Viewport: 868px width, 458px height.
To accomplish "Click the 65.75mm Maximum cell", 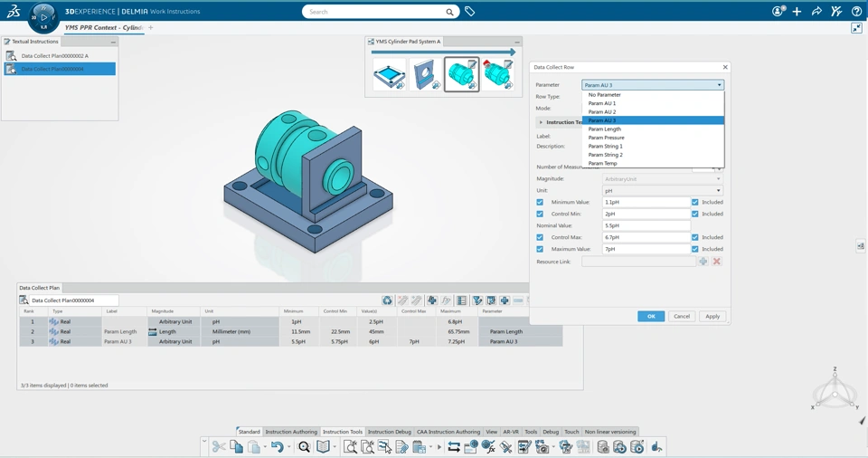I will pyautogui.click(x=457, y=331).
